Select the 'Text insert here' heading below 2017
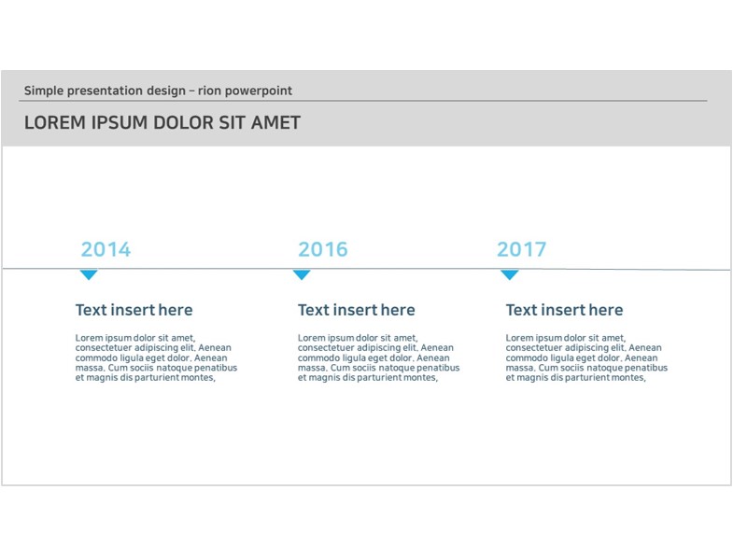 (x=564, y=310)
